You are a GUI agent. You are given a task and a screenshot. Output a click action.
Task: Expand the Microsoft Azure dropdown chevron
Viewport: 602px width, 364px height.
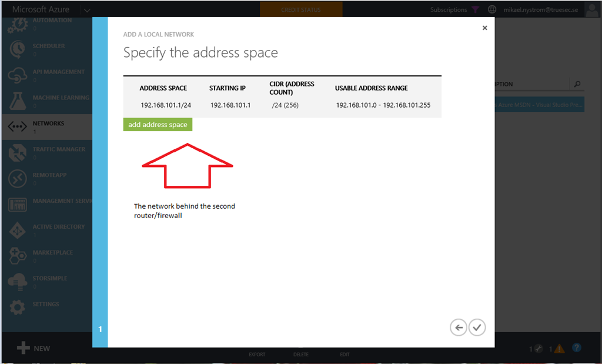(x=87, y=10)
